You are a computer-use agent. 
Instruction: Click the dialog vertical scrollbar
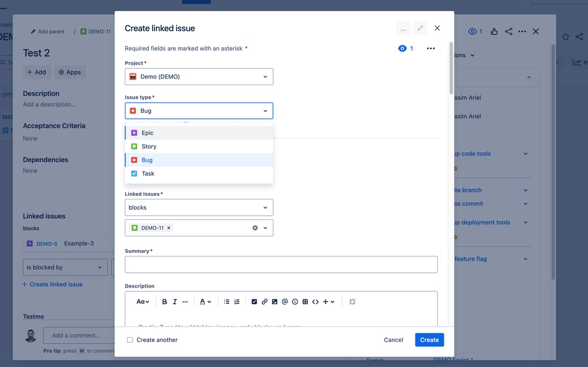tap(451, 69)
